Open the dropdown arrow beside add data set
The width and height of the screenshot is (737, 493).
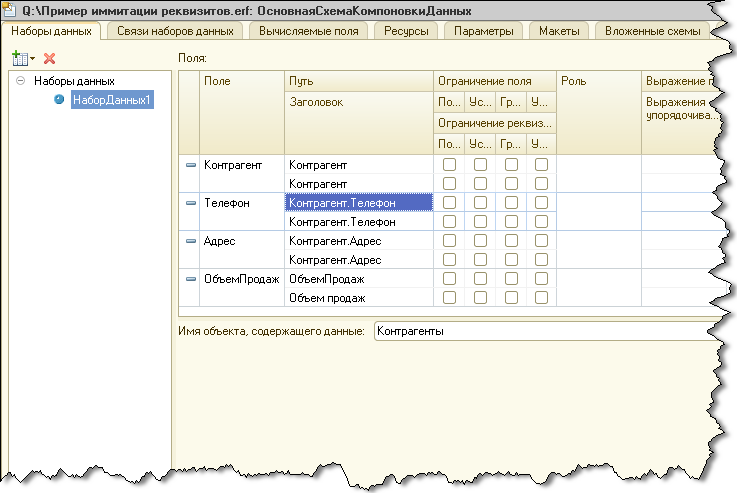[32, 60]
